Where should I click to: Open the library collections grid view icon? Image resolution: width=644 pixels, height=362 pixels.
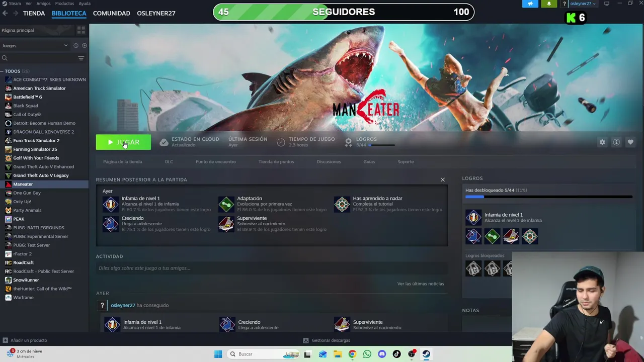pyautogui.click(x=81, y=30)
